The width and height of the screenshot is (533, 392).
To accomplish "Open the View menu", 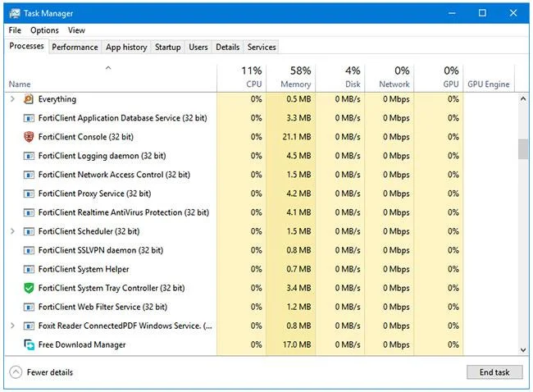I will coord(76,30).
